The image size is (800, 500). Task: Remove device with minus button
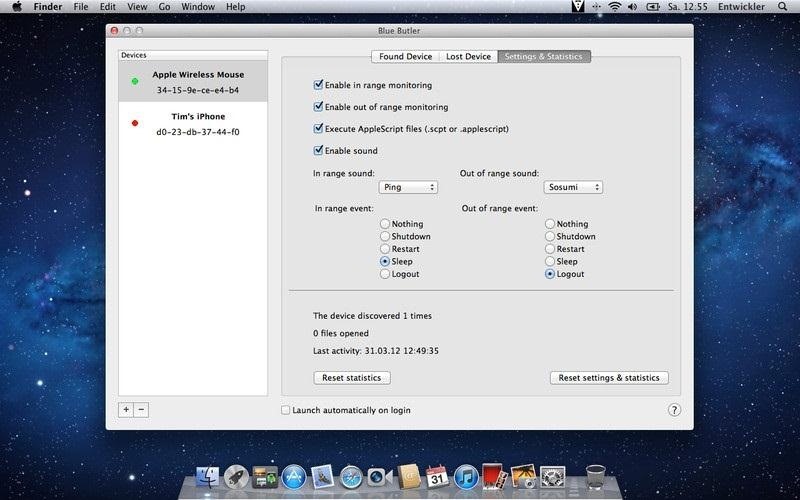tap(141, 410)
